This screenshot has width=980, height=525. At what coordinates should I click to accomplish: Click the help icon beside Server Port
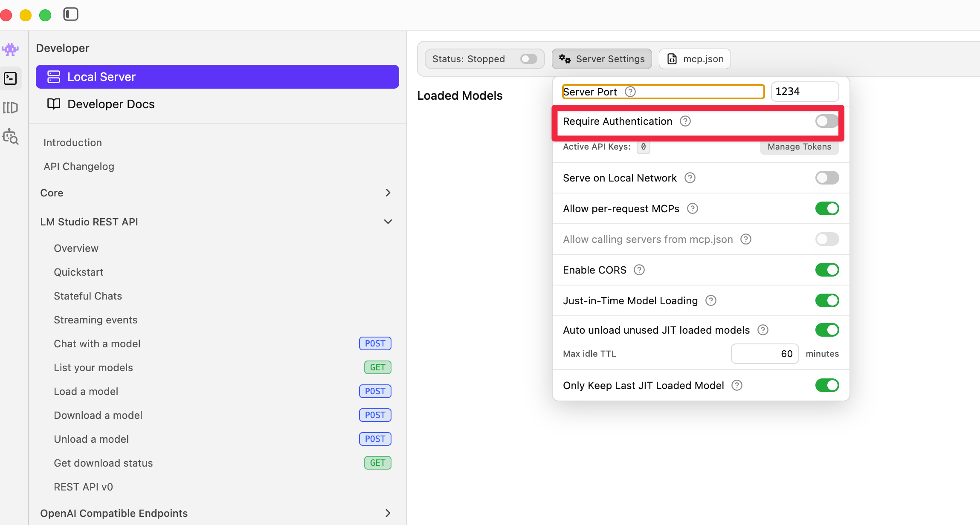(630, 92)
